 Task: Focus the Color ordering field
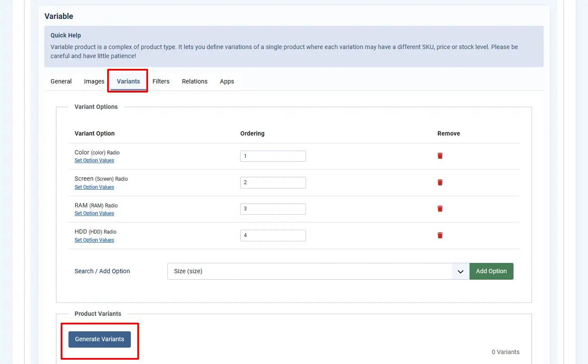click(273, 156)
